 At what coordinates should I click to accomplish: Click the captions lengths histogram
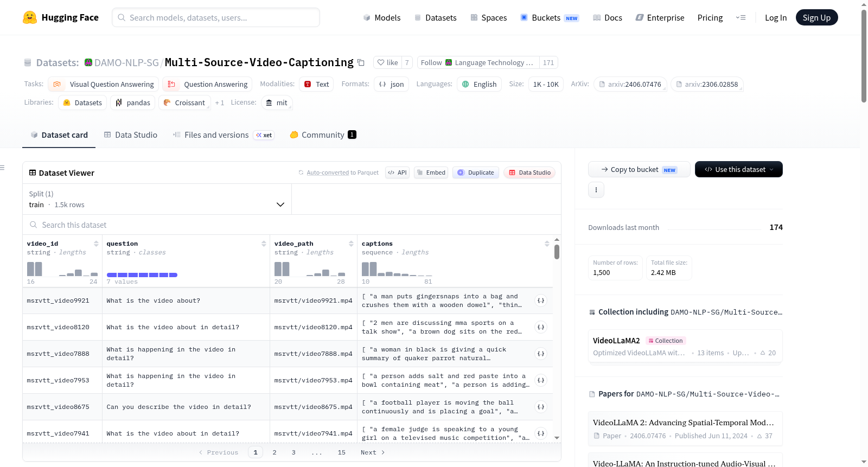397,269
